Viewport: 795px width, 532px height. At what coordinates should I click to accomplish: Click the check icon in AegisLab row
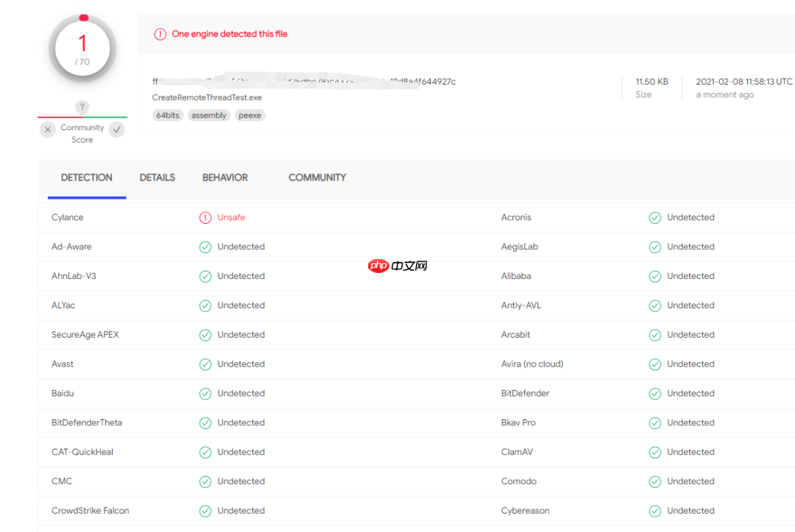coord(655,247)
